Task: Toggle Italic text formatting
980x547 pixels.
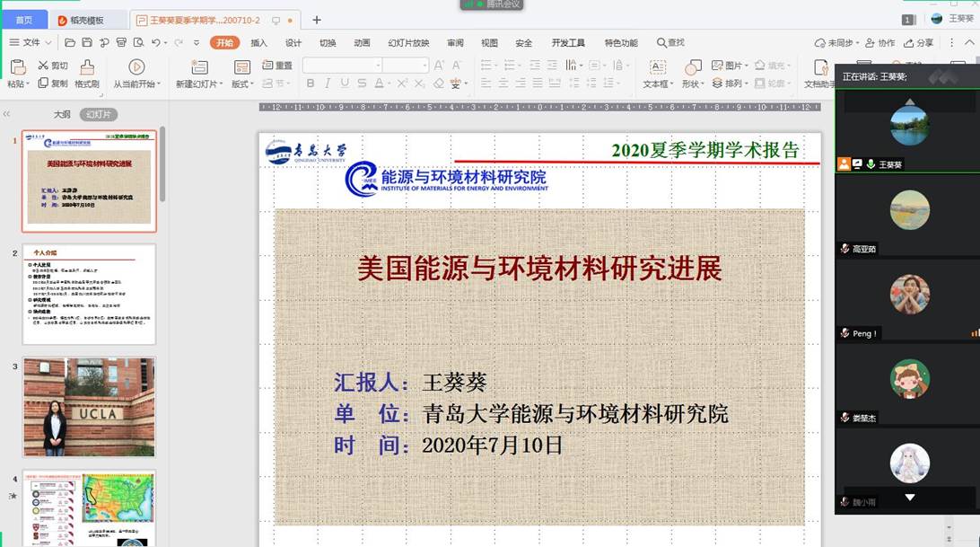Action: [x=328, y=84]
